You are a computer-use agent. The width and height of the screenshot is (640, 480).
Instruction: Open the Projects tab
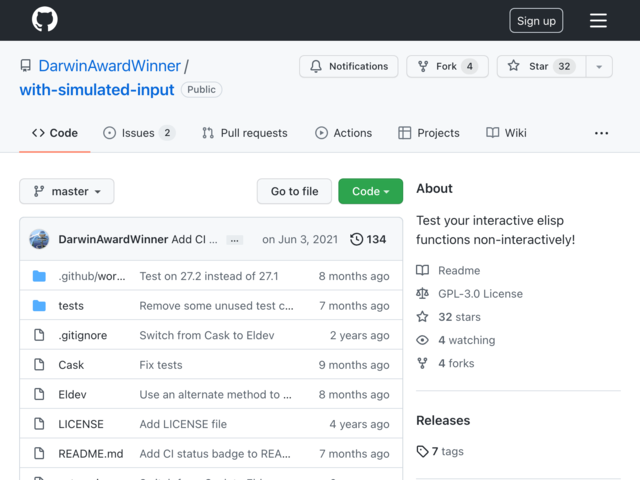(429, 133)
